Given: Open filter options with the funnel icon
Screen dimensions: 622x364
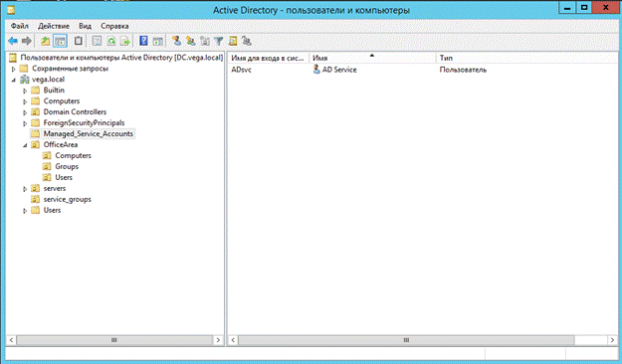Looking at the screenshot, I should 219,41.
